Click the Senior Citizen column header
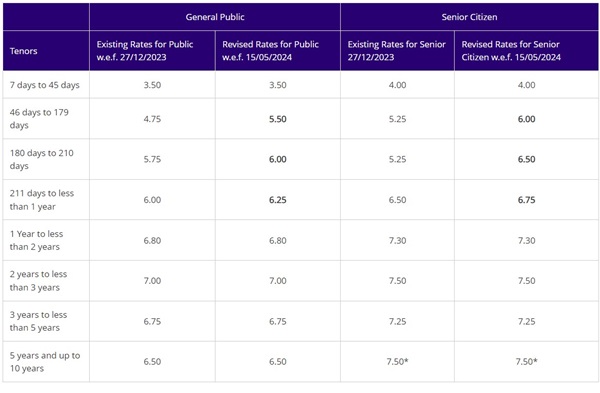This screenshot has height=393, width=600. pyautogui.click(x=469, y=17)
